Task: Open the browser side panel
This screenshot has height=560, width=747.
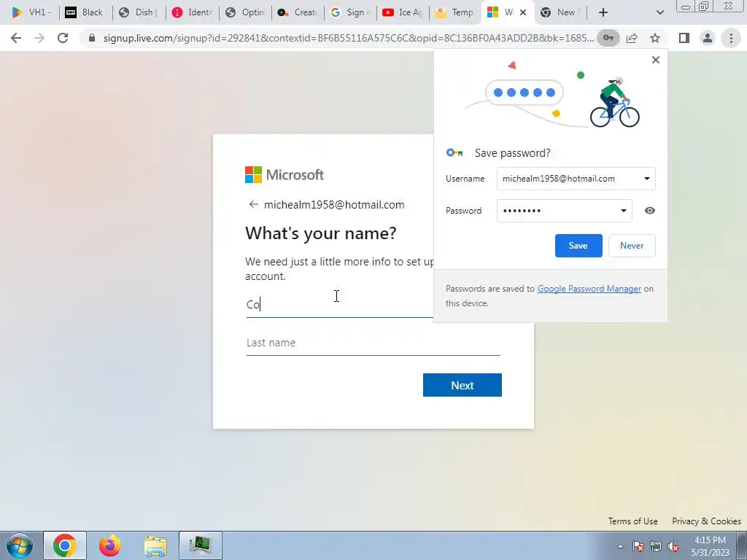Action: point(684,38)
